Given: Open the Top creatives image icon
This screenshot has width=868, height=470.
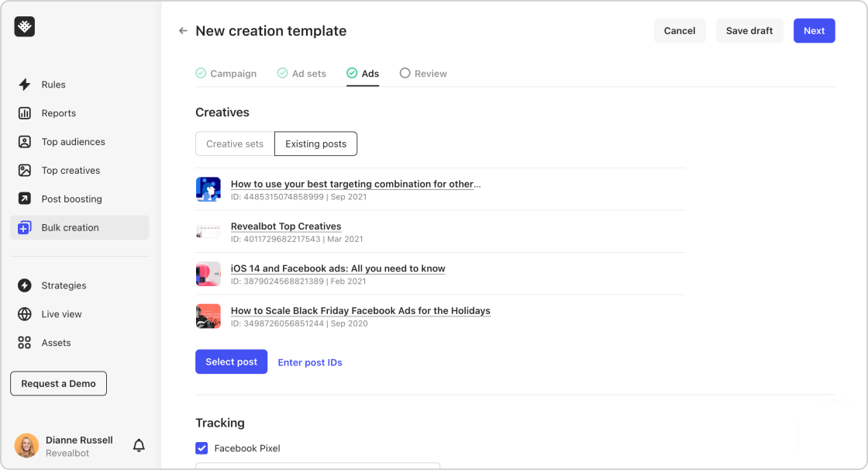Looking at the screenshot, I should [24, 170].
